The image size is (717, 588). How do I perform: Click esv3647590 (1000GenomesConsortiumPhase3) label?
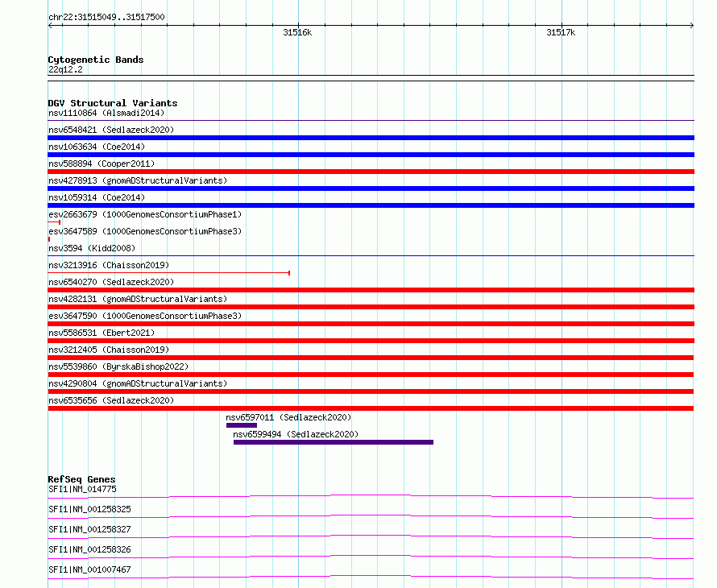[x=145, y=316]
